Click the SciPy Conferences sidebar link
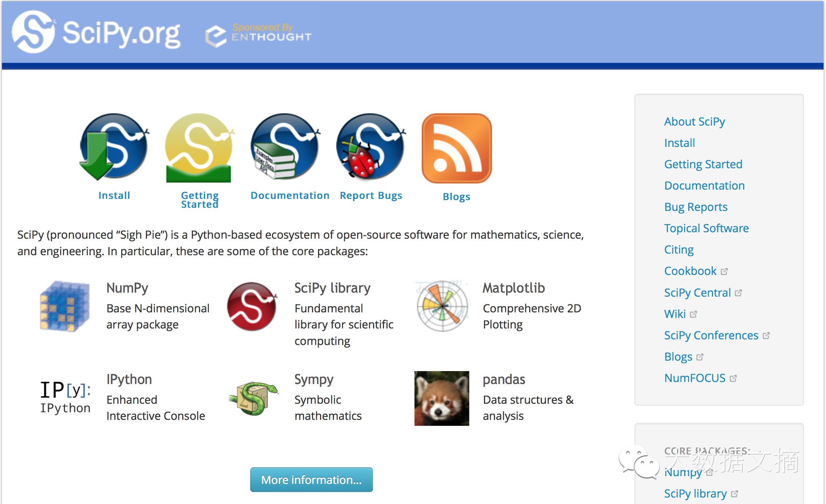 pos(711,335)
